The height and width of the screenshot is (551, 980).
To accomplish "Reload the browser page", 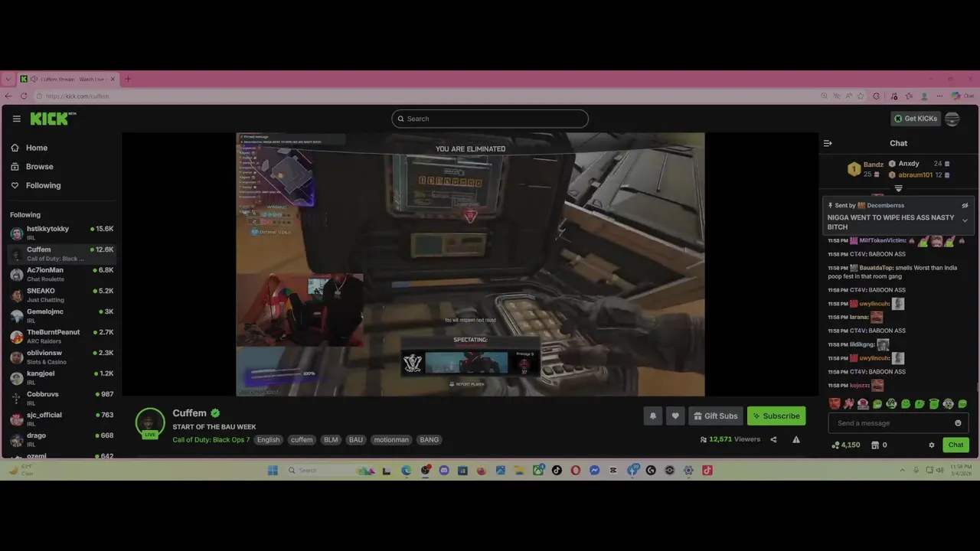I will (x=24, y=96).
